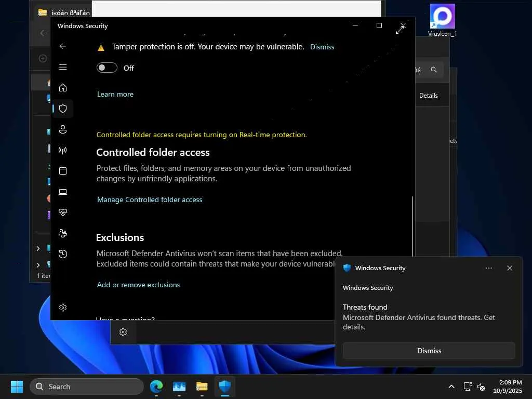Click the back arrow in File Explorer
Image resolution: width=532 pixels, height=399 pixels.
pos(43,33)
